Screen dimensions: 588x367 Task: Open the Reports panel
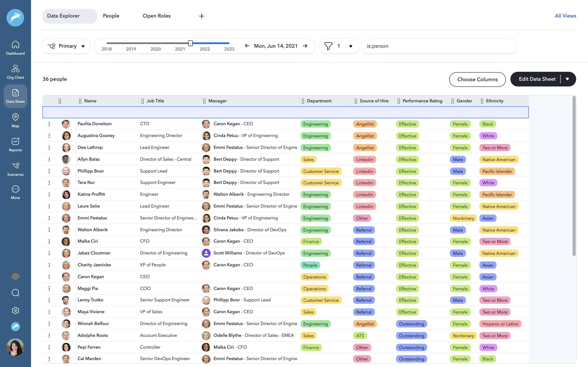15,144
